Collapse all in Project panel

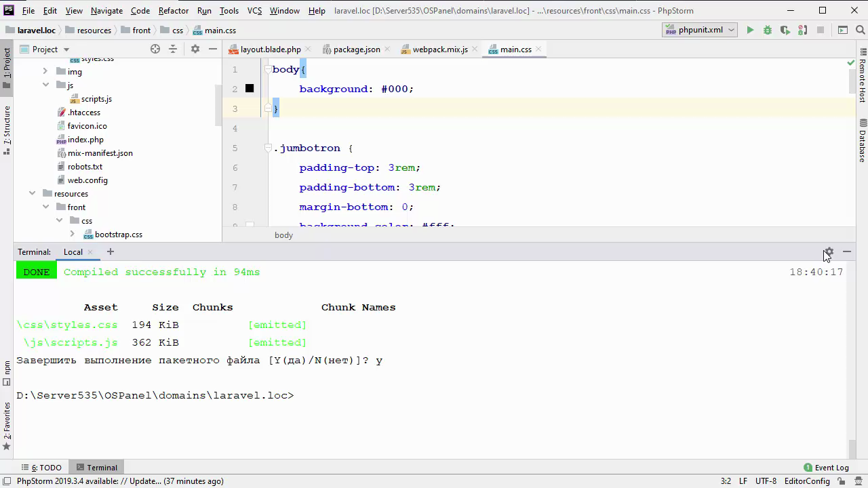[x=173, y=49]
